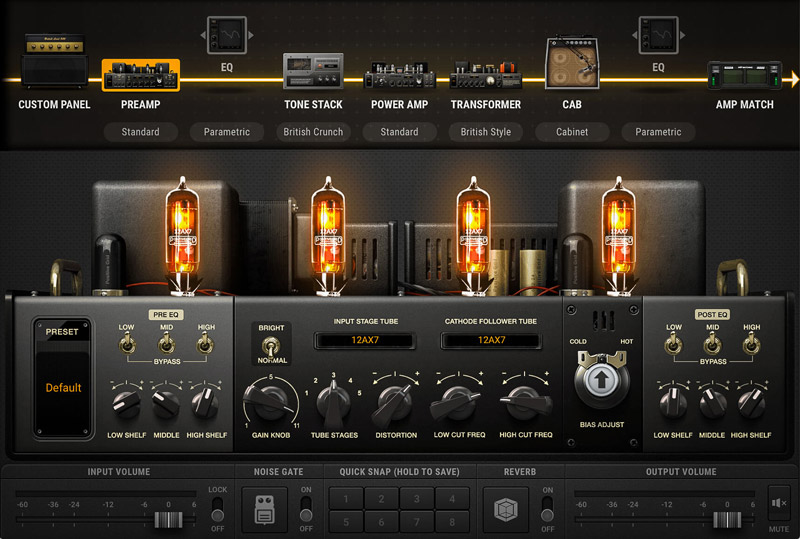Toggle the Pre EQ Low bypass switch

pos(126,344)
